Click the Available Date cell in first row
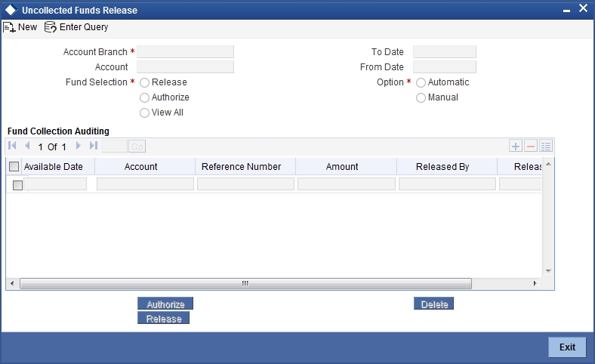 [55, 184]
